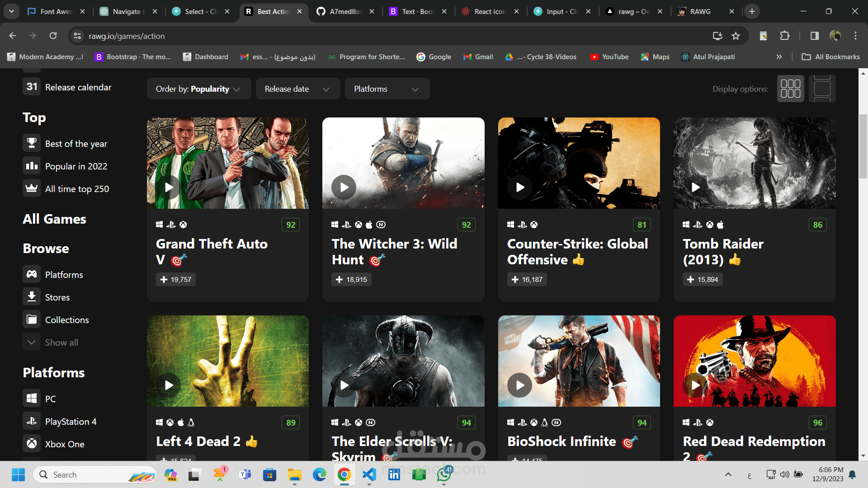This screenshot has width=868, height=488.
Task: Play the Tomb Raider (2013) video preview
Action: pos(695,187)
